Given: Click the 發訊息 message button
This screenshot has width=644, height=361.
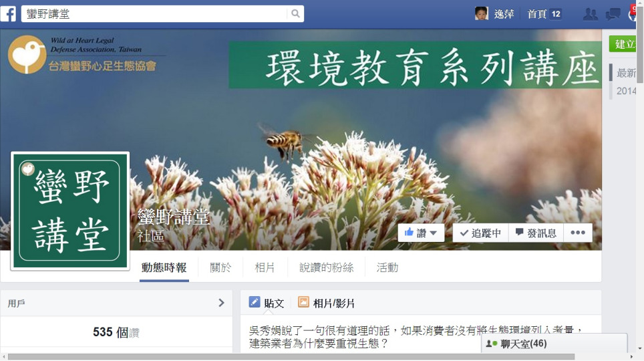Looking at the screenshot, I should click(x=536, y=233).
